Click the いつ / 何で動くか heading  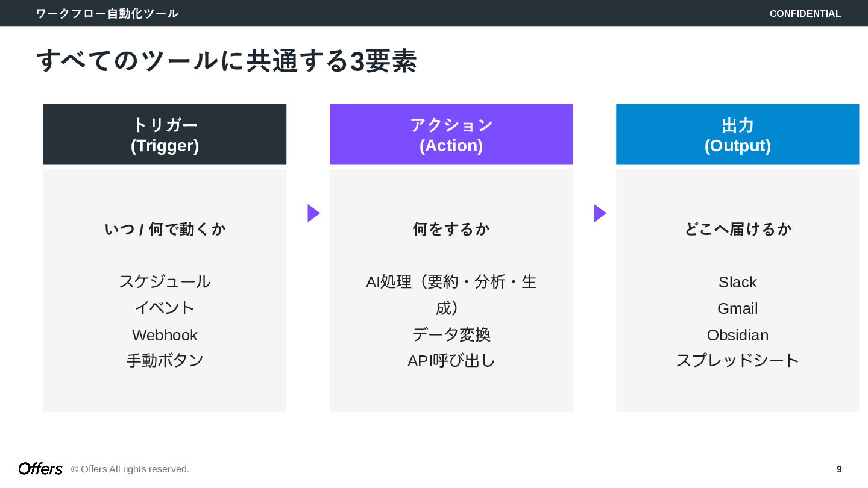click(165, 229)
